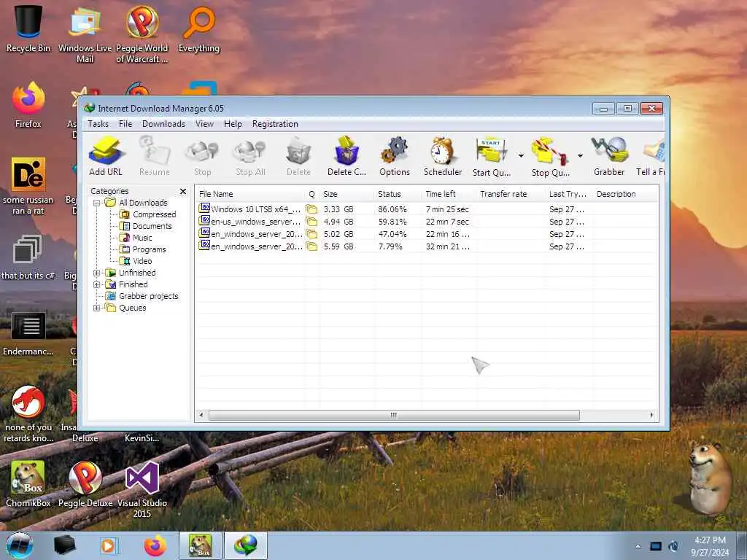Select the 5.02 GB download's file name
Image resolution: width=747 pixels, height=560 pixels.
click(257, 234)
